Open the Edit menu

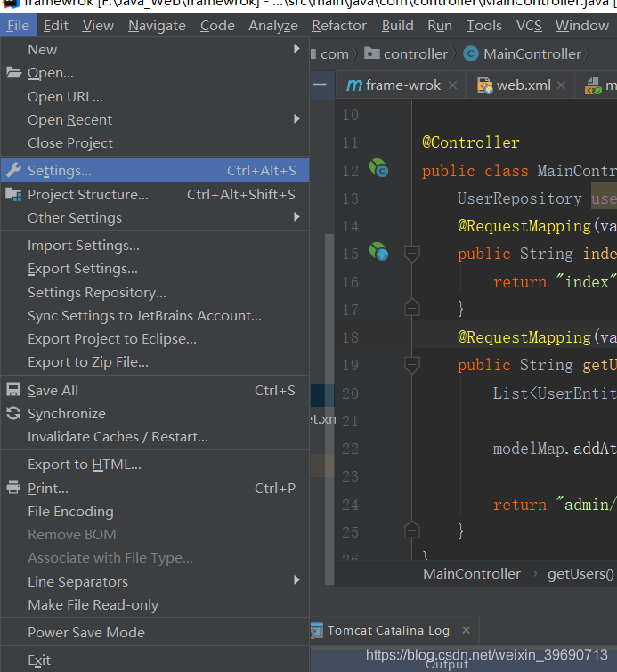click(56, 26)
